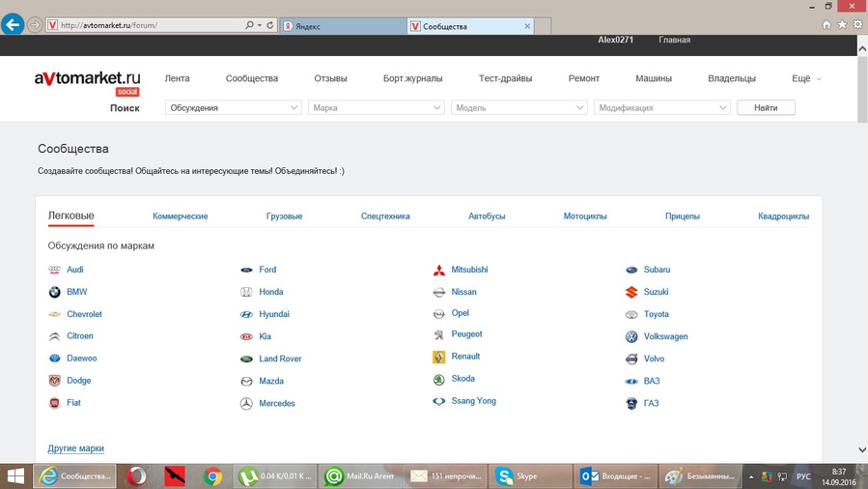Click the Главная link in top bar
868x489 pixels.
pos(674,40)
